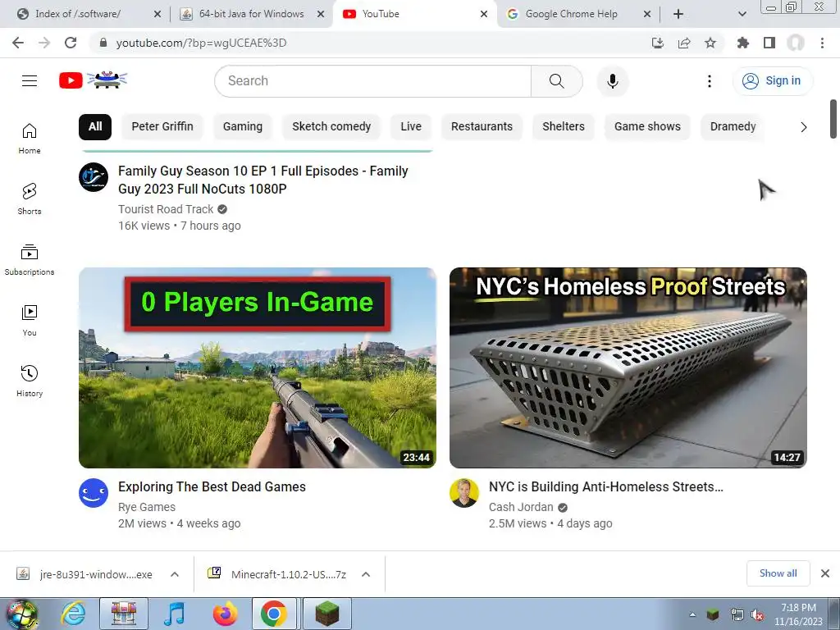Close the downloads bar
Viewport: 840px width, 630px height.
point(825,573)
